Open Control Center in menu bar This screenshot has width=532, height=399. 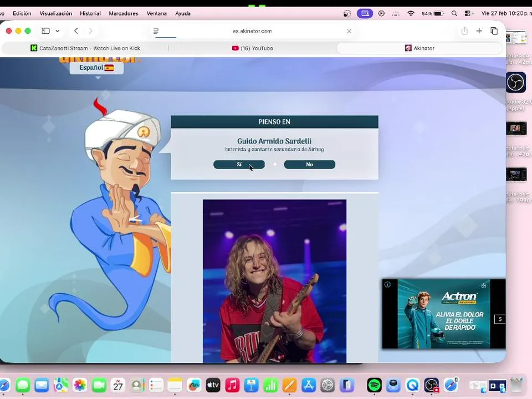468,13
